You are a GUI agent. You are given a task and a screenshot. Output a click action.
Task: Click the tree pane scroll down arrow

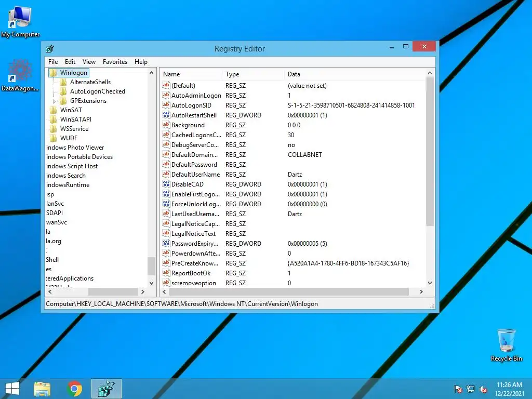pos(151,283)
